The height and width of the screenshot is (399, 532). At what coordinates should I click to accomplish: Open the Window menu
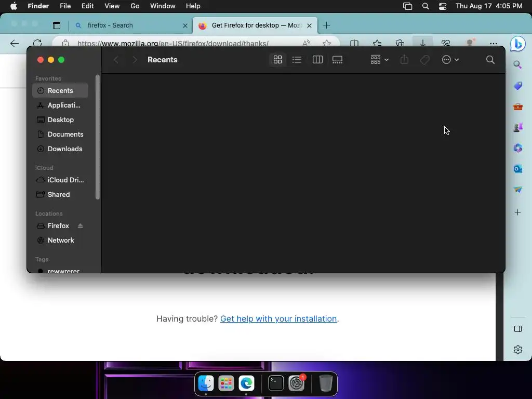click(x=163, y=6)
